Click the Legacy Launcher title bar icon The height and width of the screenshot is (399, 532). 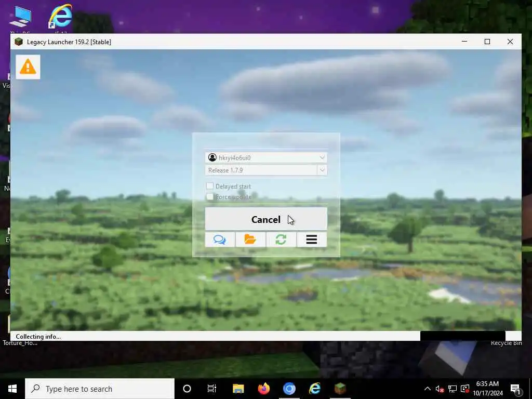pos(19,42)
